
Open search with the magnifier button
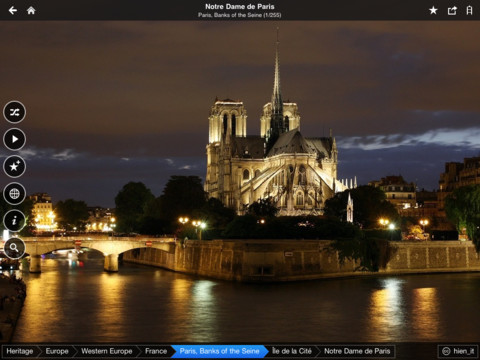[x=14, y=248]
